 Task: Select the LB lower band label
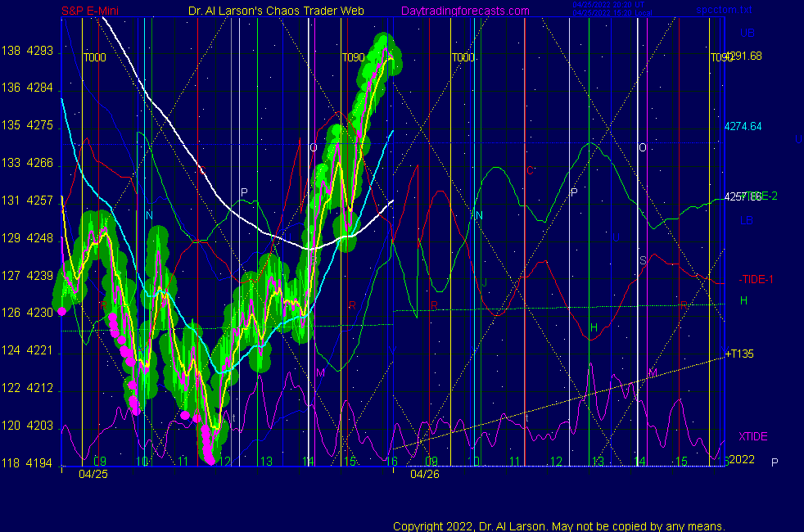(746, 220)
